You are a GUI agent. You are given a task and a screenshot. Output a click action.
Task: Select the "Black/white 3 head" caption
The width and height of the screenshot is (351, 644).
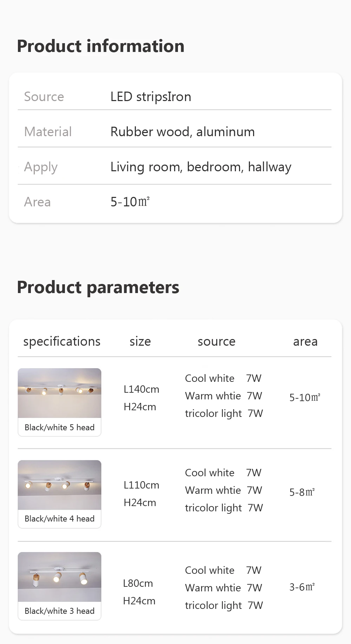[60, 611]
